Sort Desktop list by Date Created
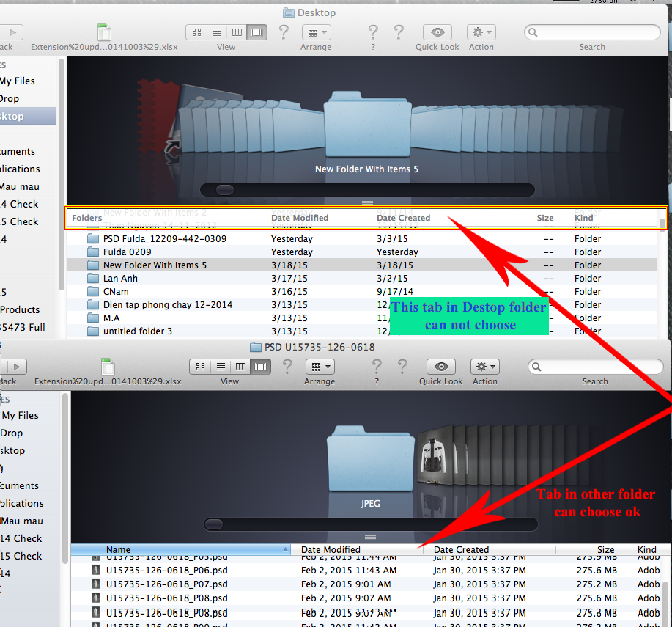The width and height of the screenshot is (672, 627). 403,218
